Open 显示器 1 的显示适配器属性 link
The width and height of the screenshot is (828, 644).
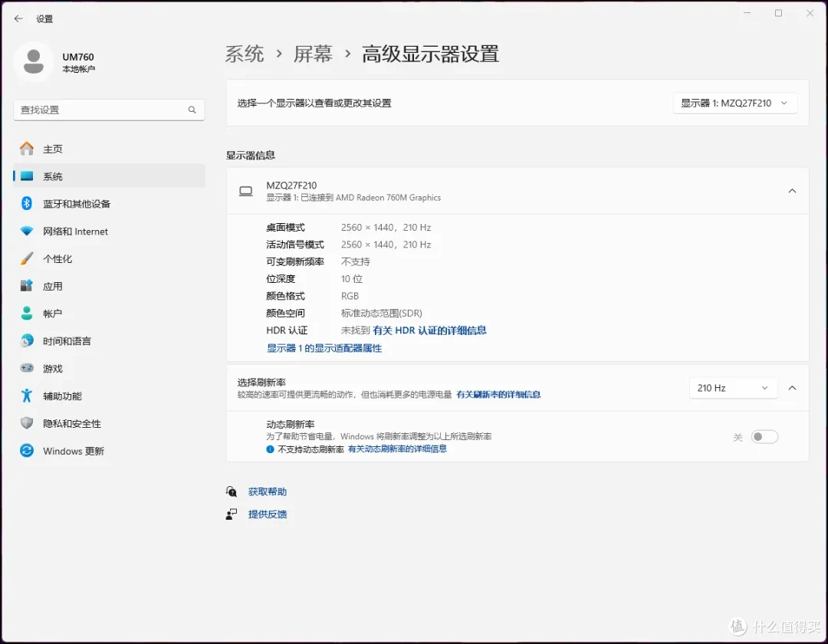coord(324,348)
